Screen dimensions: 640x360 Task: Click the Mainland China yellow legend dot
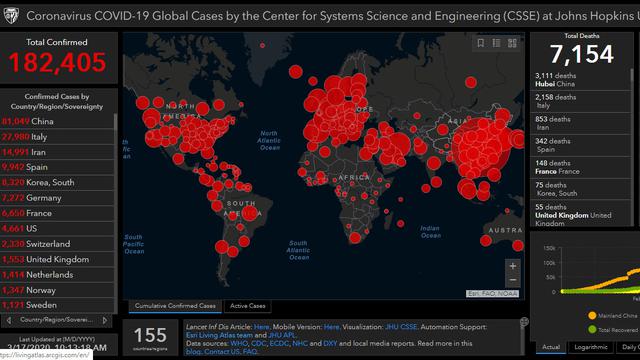592,316
